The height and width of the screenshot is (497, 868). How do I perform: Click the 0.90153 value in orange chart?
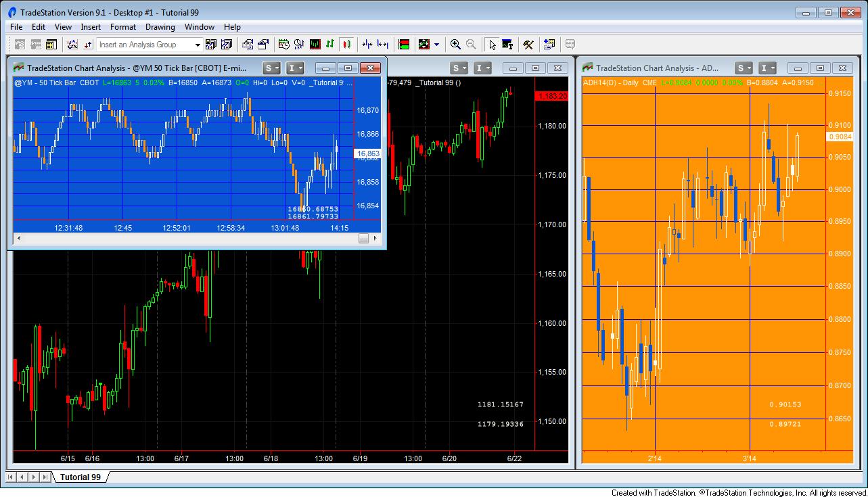click(x=785, y=404)
